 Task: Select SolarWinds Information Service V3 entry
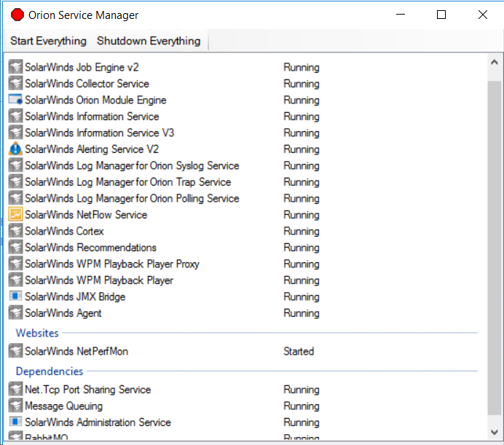click(x=99, y=133)
